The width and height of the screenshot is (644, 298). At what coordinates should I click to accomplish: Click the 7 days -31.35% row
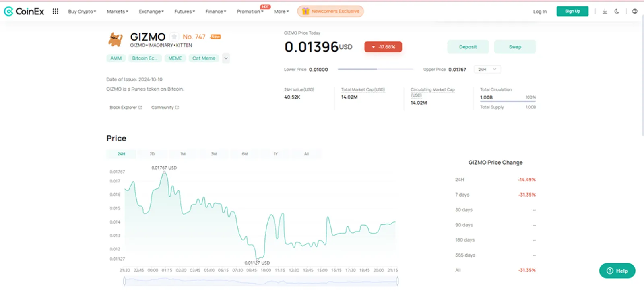click(x=495, y=195)
